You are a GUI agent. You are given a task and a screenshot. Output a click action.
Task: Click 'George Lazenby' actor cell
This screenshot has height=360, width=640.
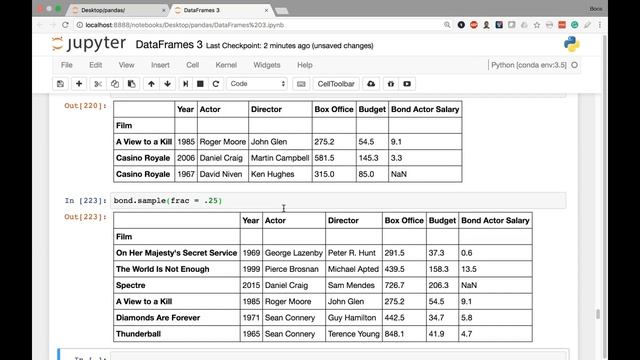pos(294,253)
